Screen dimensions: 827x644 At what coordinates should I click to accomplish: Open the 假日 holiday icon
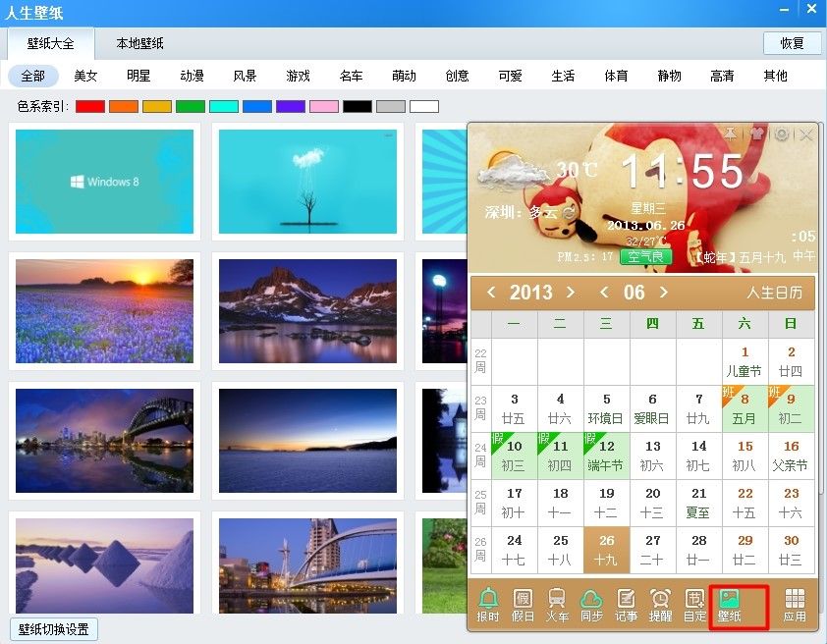(x=523, y=605)
